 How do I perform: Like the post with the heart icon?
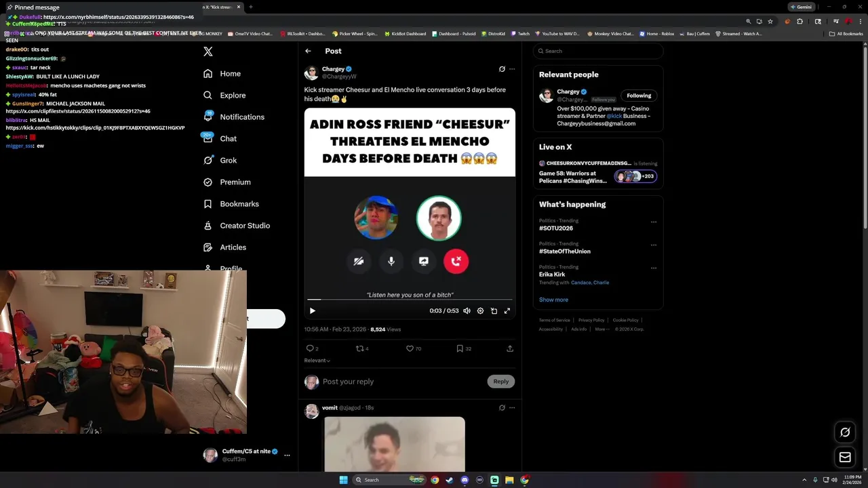413,348
